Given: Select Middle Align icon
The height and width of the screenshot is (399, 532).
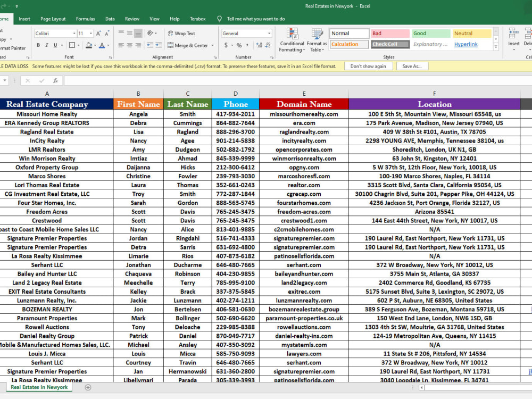Looking at the screenshot, I should [x=130, y=33].
